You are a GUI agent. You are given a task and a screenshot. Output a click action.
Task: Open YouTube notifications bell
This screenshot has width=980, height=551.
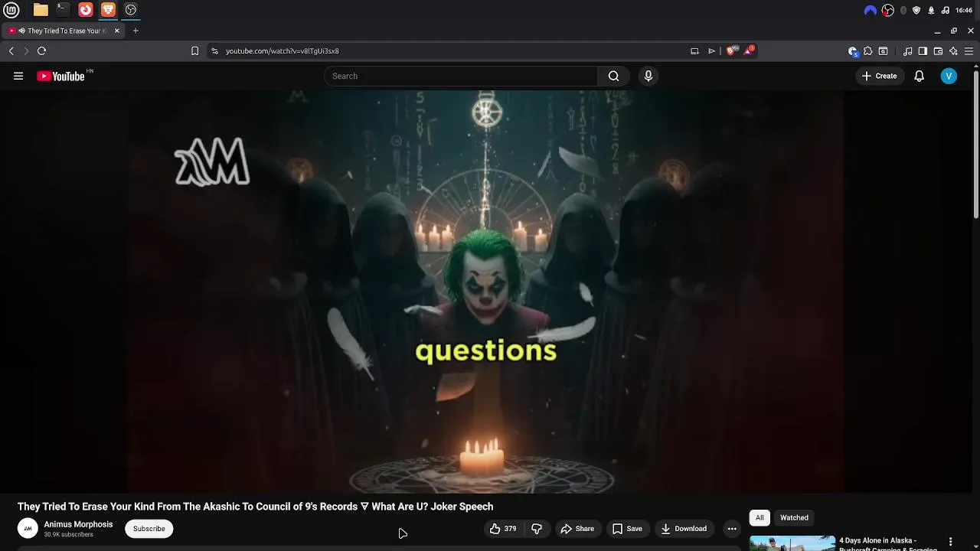919,76
